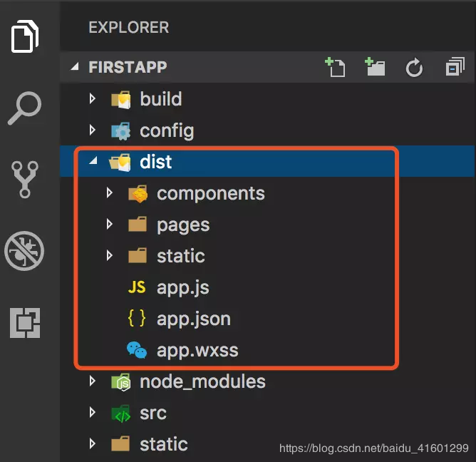Image resolution: width=476 pixels, height=462 pixels.
Task: Click the JS icon of app.js
Action: [x=137, y=287]
